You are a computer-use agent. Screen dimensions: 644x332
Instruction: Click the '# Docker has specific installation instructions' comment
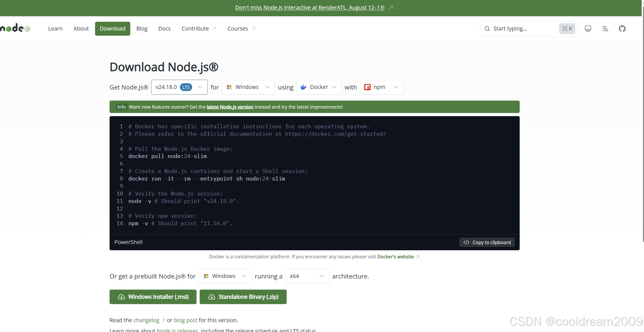point(249,126)
